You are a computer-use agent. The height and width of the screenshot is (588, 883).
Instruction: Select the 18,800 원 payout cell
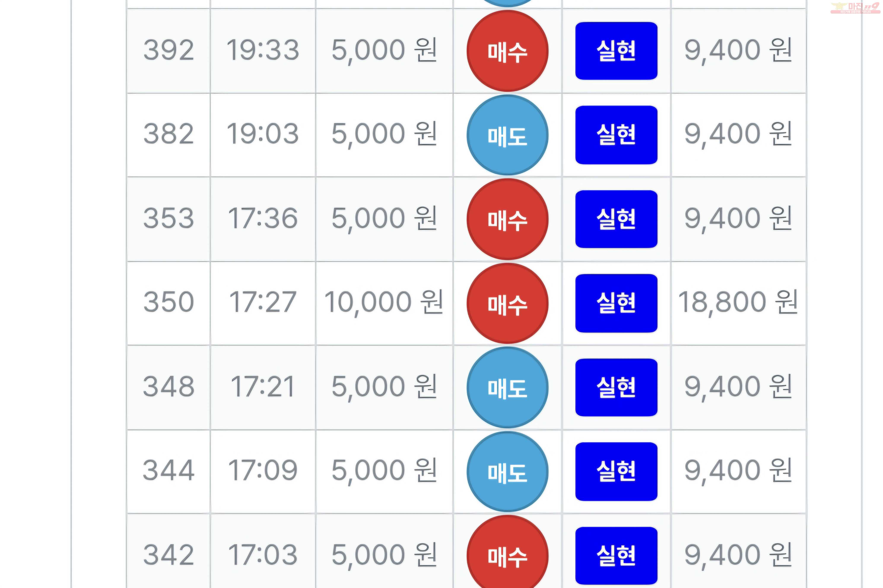(x=738, y=303)
